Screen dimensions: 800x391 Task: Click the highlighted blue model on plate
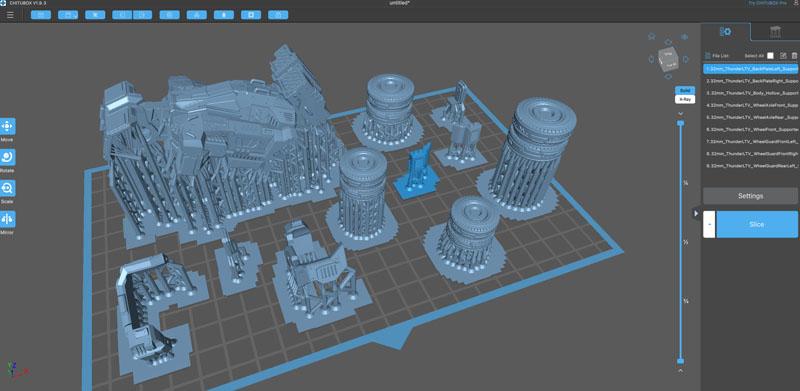coord(417,172)
